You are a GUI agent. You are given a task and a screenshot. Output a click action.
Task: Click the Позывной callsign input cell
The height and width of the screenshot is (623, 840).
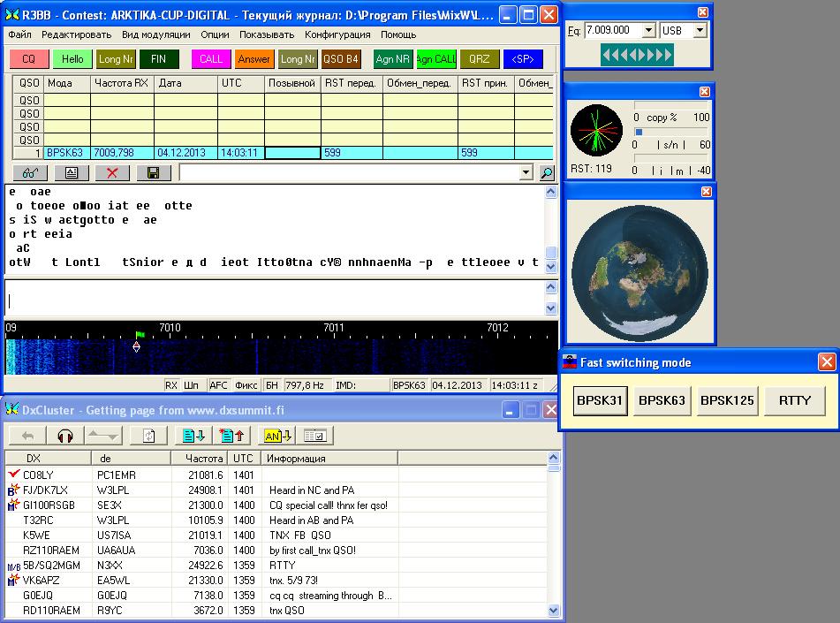(292, 153)
